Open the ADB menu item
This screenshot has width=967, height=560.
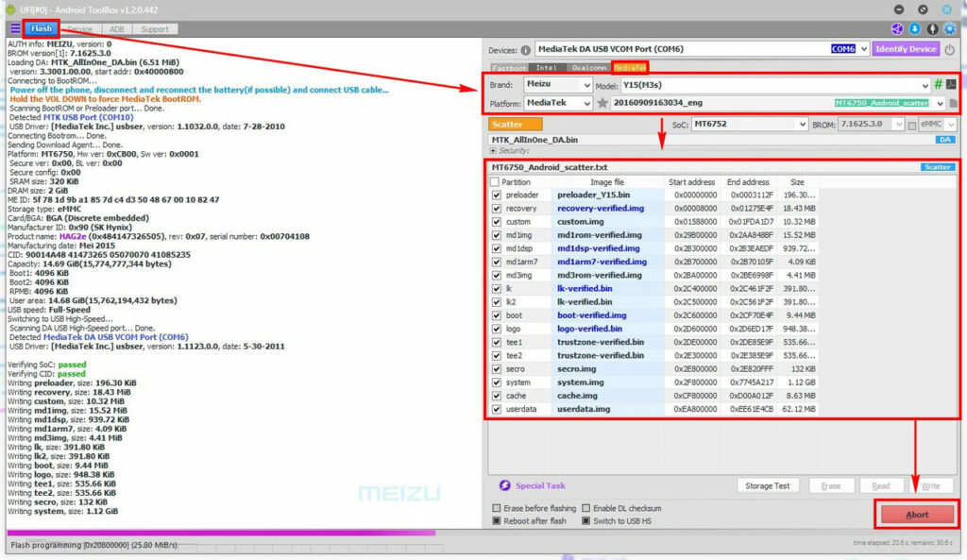(x=116, y=28)
